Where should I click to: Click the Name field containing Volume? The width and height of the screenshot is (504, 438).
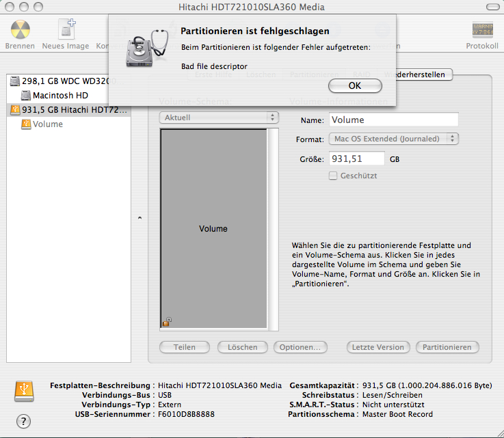[394, 120]
